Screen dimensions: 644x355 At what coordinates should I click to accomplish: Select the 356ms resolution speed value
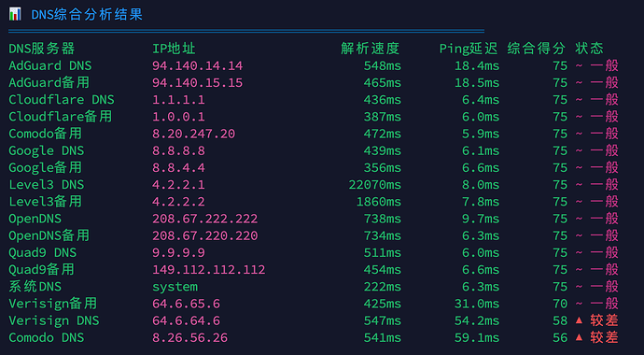[383, 167]
